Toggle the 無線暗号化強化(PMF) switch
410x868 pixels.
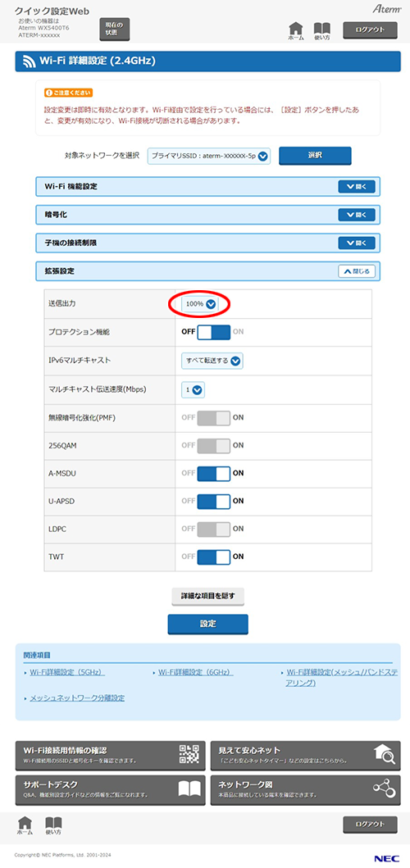pos(213,418)
